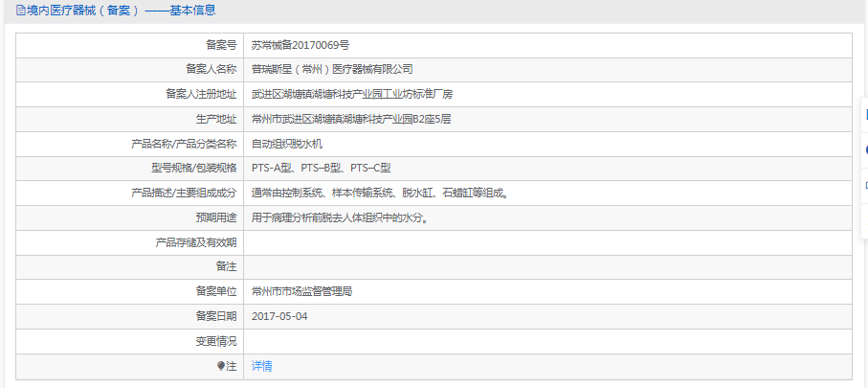The image size is (868, 388).
Task: Click the 备案单位 row label
Action: [x=216, y=291]
